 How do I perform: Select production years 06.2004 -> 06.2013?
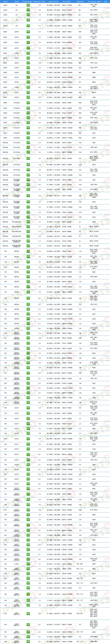point(53,158)
